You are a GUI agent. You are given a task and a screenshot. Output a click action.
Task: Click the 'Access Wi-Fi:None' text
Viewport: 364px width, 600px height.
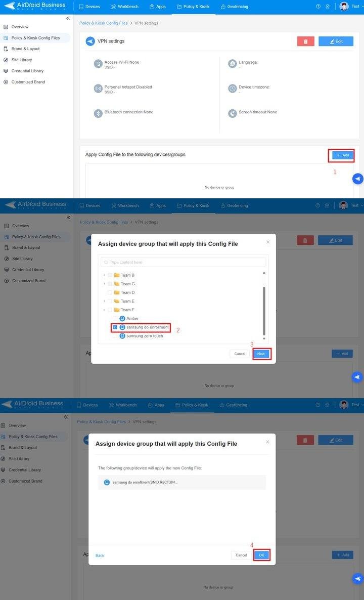(x=122, y=62)
